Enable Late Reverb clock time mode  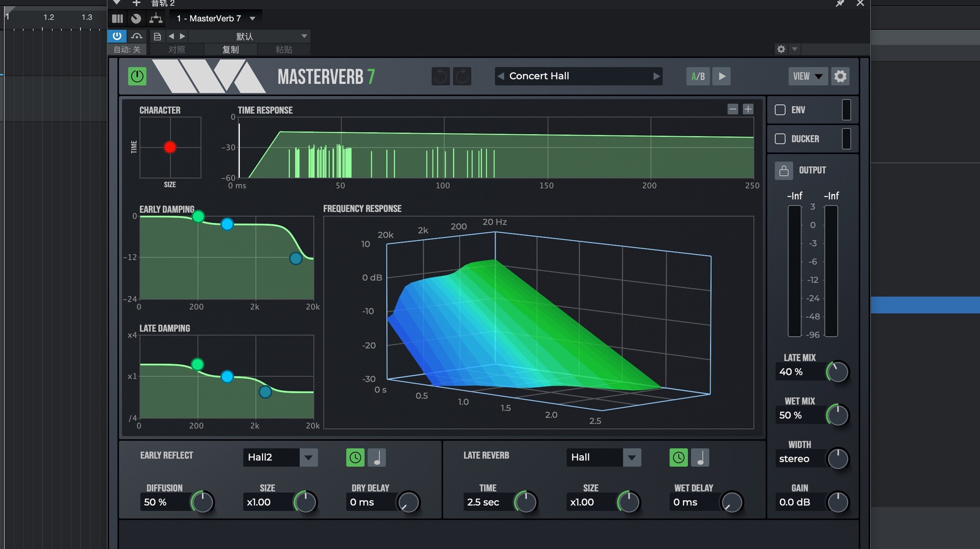pos(678,458)
